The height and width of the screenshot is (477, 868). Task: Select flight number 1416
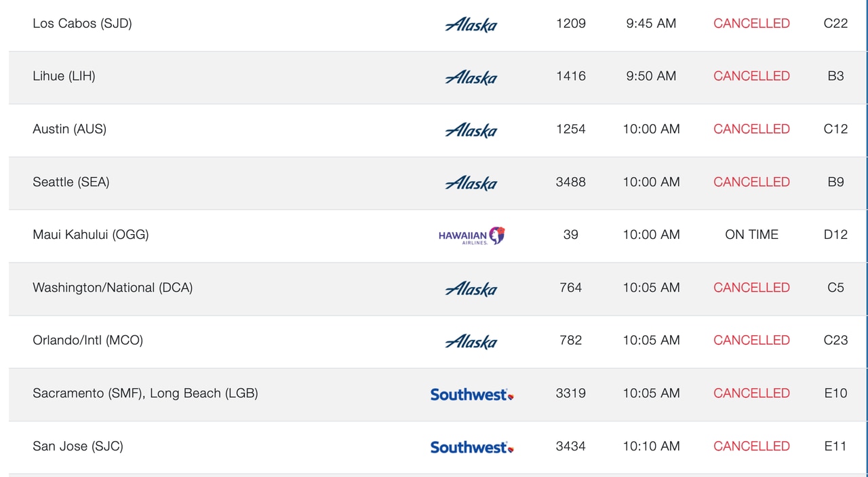tap(570, 76)
